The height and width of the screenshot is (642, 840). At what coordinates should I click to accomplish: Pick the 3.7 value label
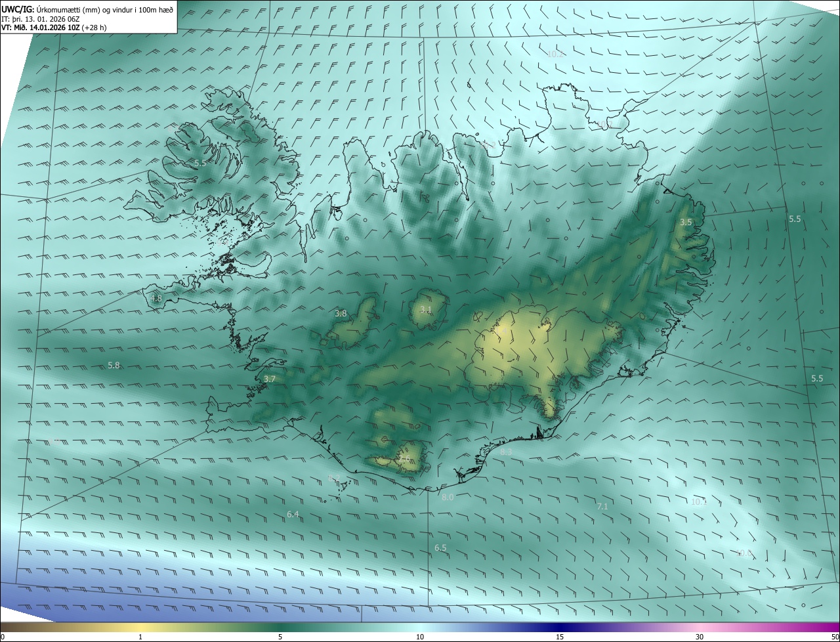click(270, 379)
